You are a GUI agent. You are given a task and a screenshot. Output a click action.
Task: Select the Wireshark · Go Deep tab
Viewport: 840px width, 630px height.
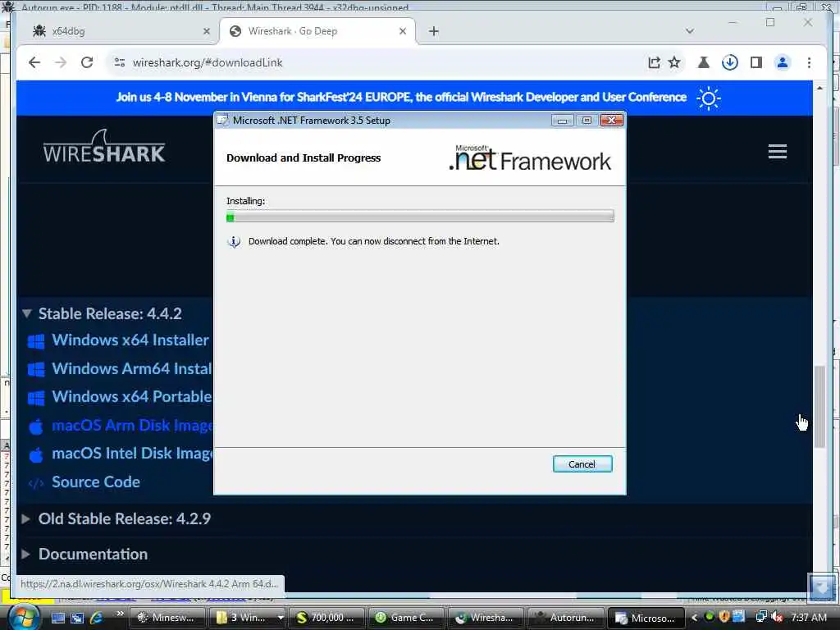317,31
